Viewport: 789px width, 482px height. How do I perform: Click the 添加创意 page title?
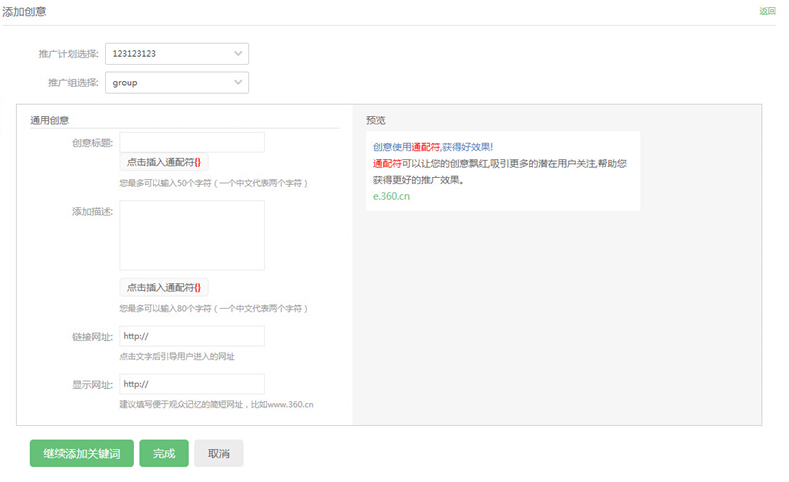pos(24,11)
